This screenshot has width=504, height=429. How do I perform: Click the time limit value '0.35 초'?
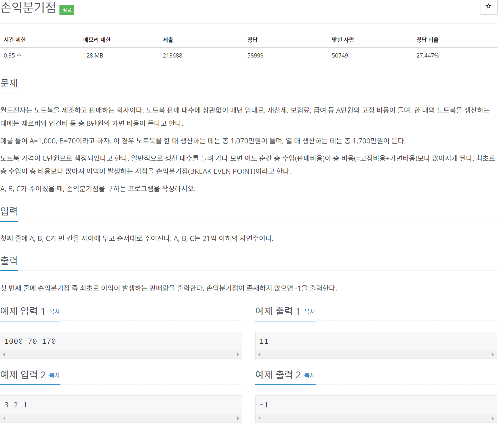13,56
